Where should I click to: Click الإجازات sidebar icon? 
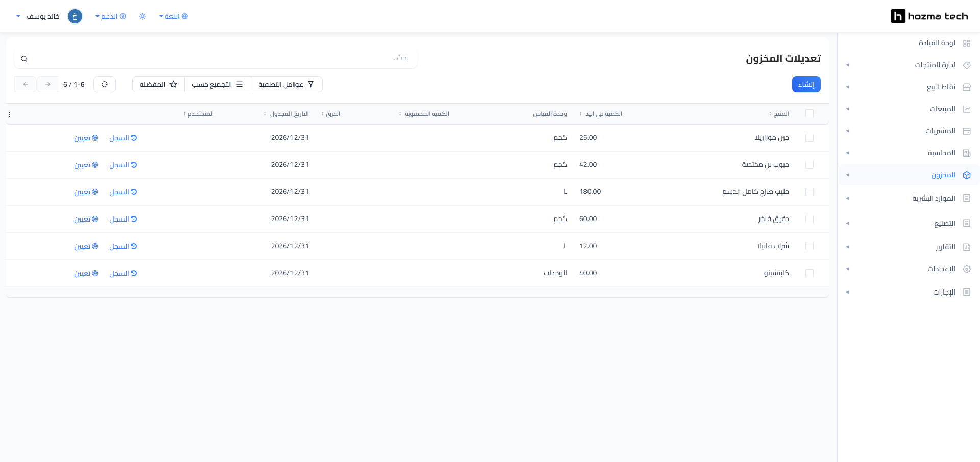pos(966,292)
